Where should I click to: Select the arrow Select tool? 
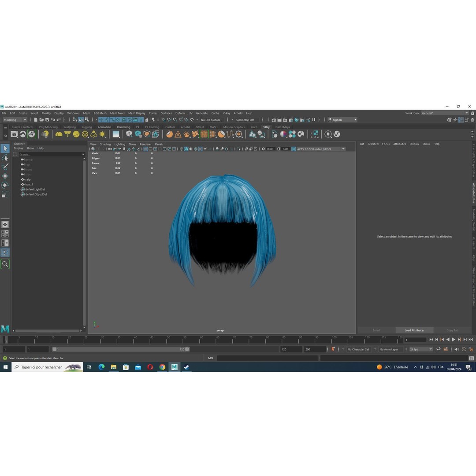click(x=5, y=149)
